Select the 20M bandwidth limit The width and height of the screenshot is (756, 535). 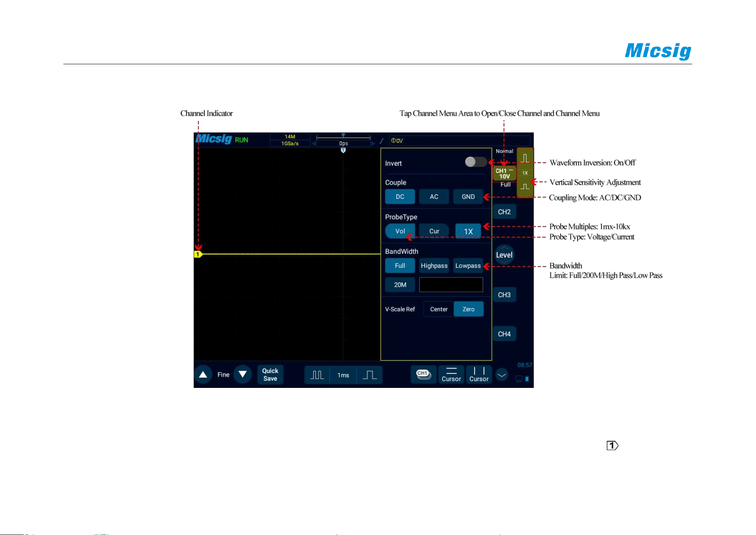point(400,285)
